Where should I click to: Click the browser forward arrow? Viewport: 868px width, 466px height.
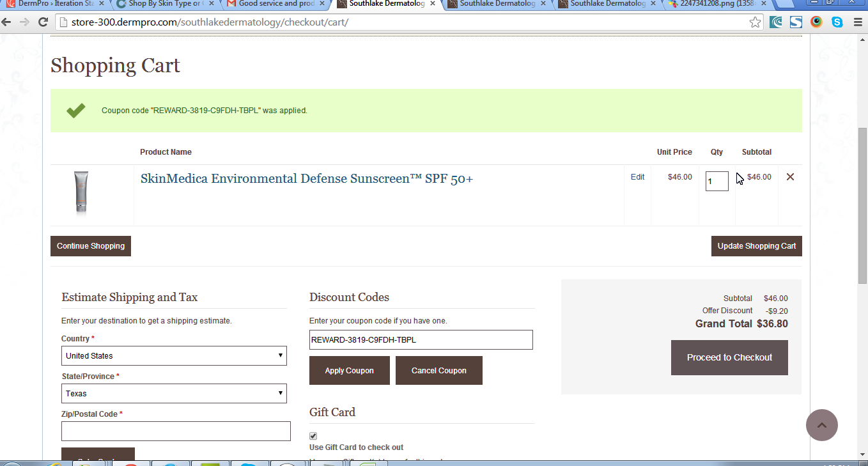coord(24,22)
